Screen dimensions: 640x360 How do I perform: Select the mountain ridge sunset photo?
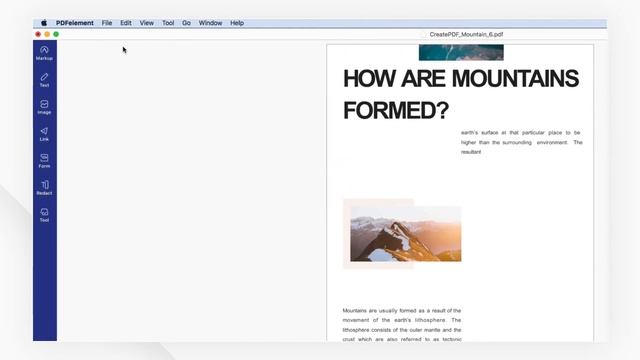coord(406,234)
